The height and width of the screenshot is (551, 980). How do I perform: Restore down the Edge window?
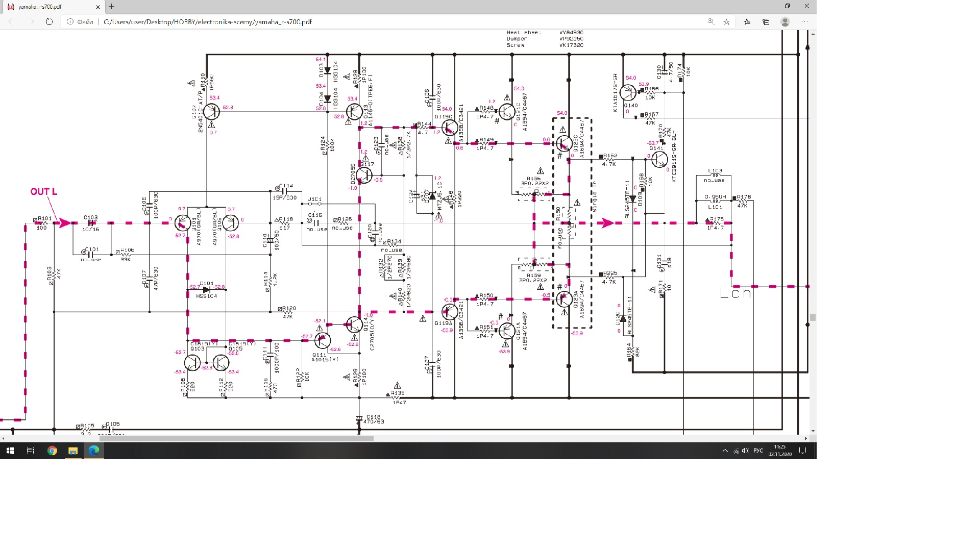coord(787,6)
